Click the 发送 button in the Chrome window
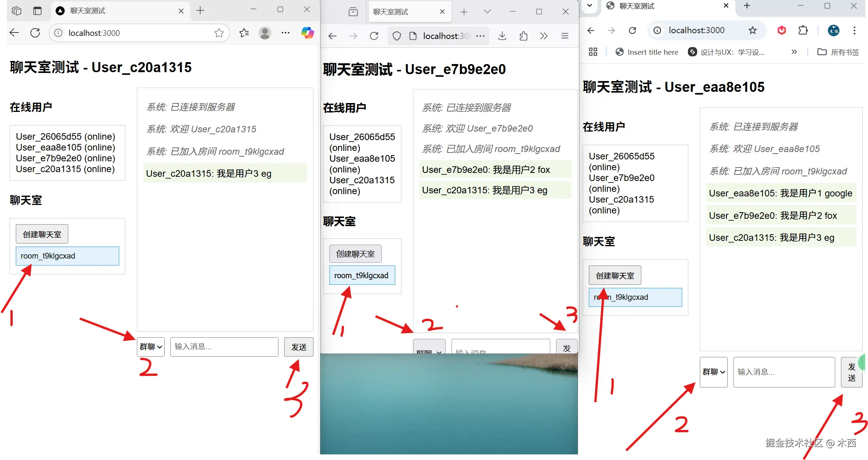Image resolution: width=868 pixels, height=460 pixels. [x=851, y=372]
